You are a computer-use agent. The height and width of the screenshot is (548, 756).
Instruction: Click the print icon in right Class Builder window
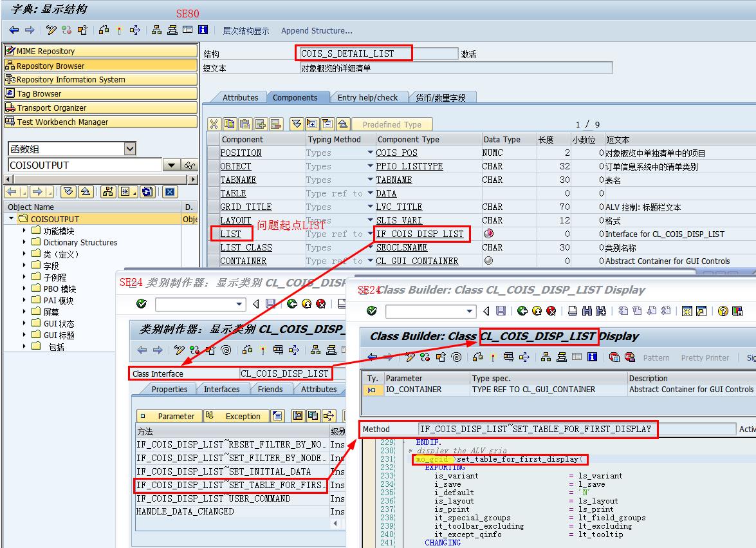572,310
